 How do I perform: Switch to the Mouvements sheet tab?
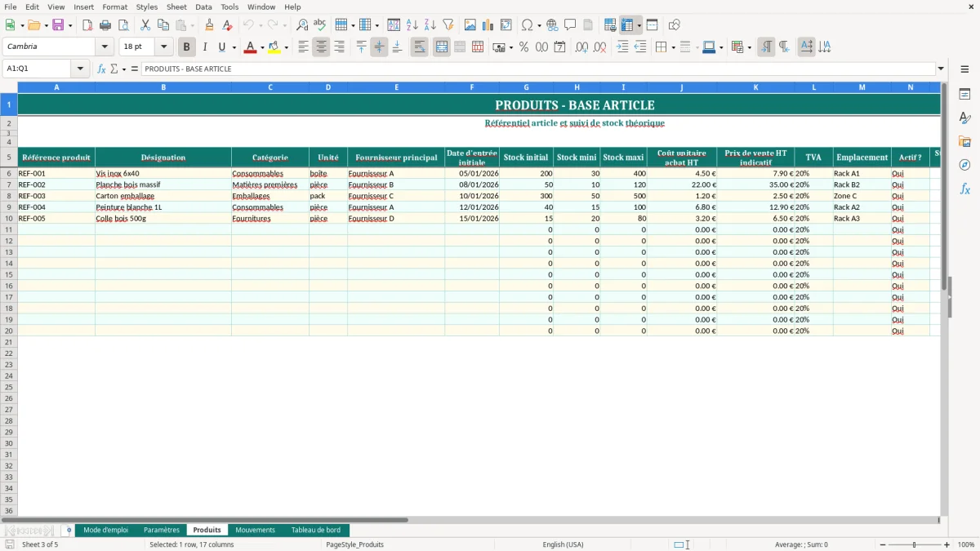click(256, 530)
